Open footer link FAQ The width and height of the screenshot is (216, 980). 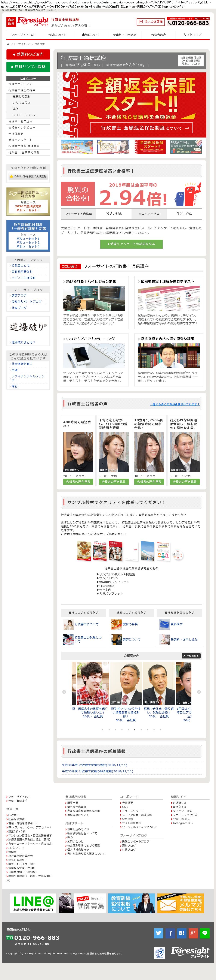pyautogui.click(x=70, y=837)
